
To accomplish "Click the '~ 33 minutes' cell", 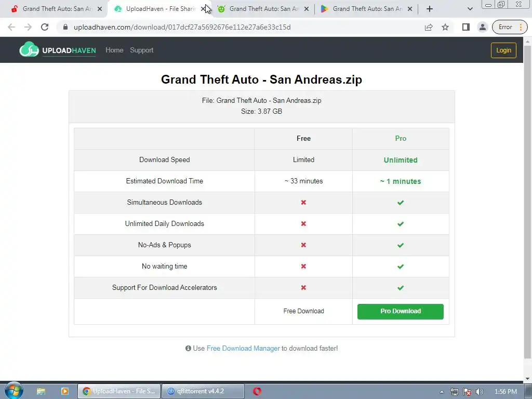I will [303, 181].
